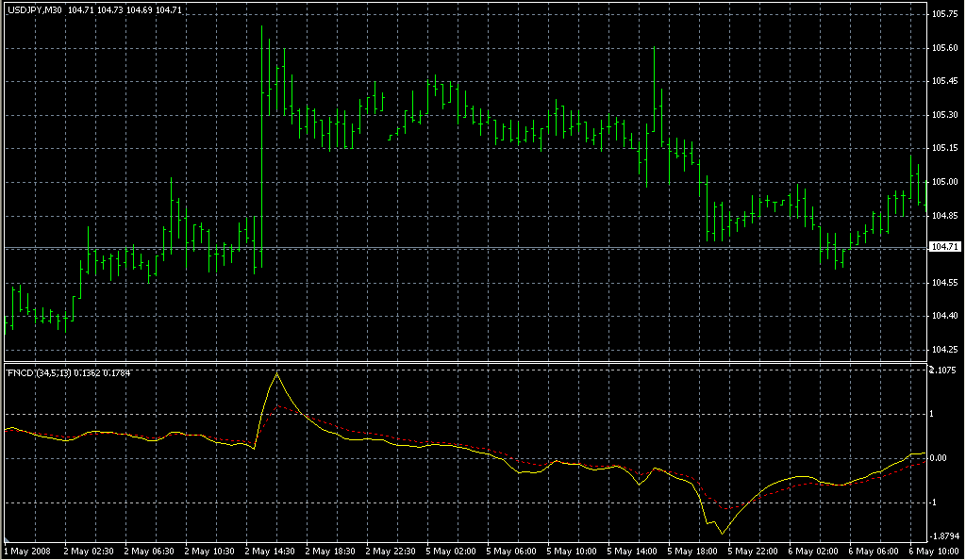Click the USDJPY,M30 chart title label

click(x=34, y=9)
